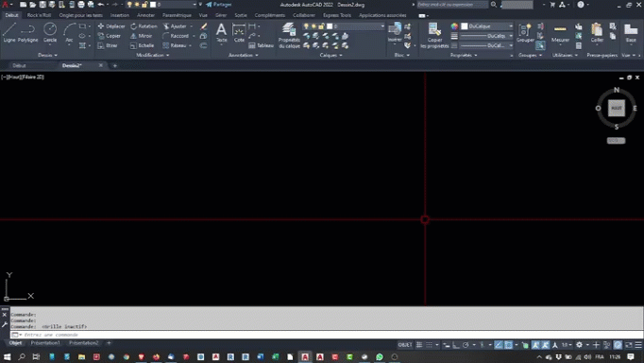
Task: Select the Arc tool
Action: pos(69,33)
